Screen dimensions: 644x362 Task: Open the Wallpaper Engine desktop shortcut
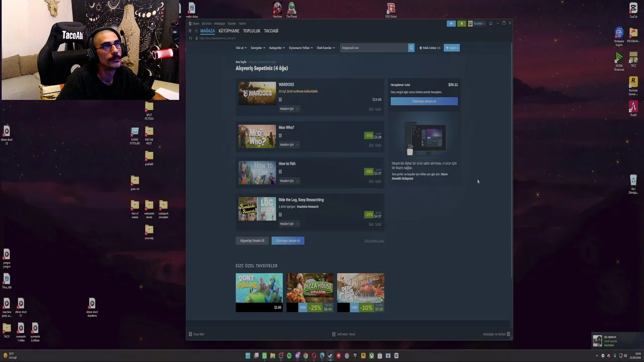619,37
